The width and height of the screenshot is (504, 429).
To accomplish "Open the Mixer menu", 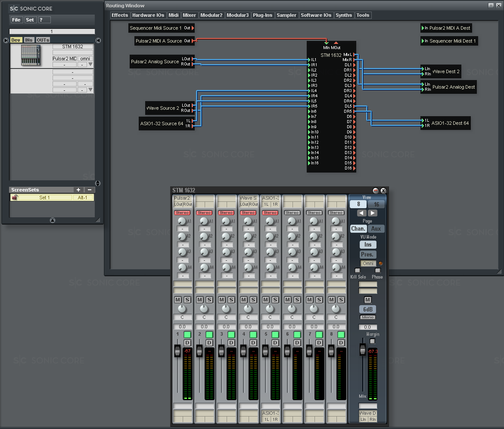I will (x=189, y=15).
